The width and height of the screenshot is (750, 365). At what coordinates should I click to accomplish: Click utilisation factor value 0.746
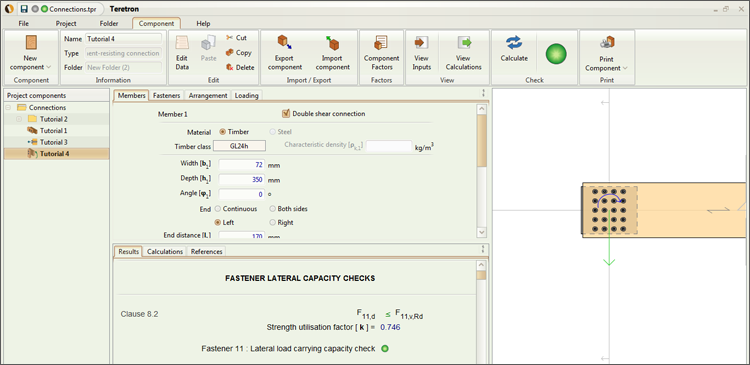pos(390,327)
